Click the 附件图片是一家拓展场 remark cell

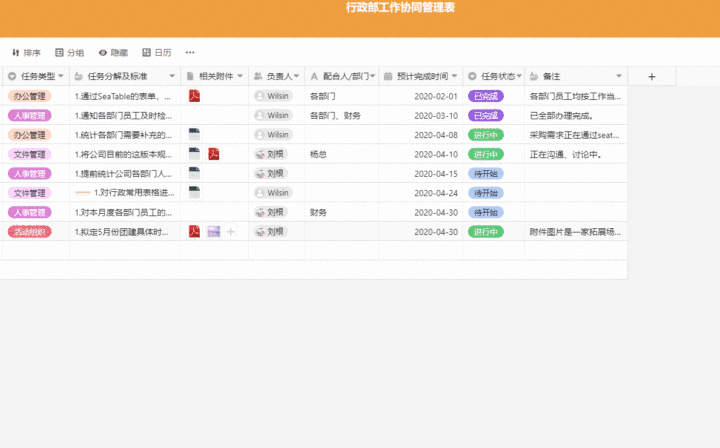576,232
